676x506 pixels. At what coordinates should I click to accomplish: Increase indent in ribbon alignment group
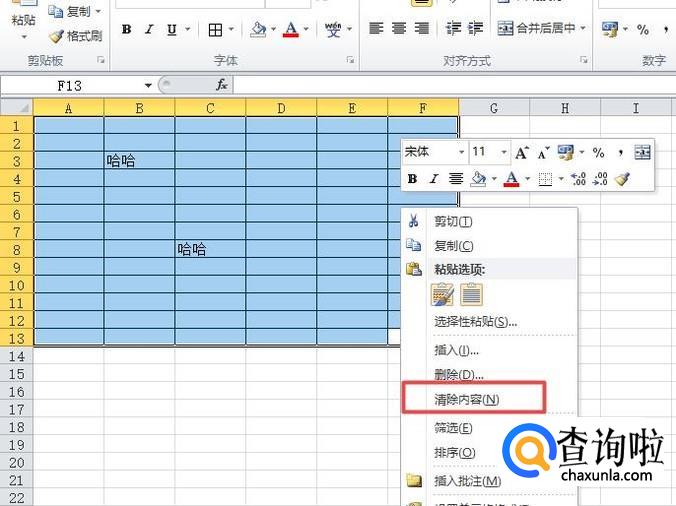pos(476,28)
